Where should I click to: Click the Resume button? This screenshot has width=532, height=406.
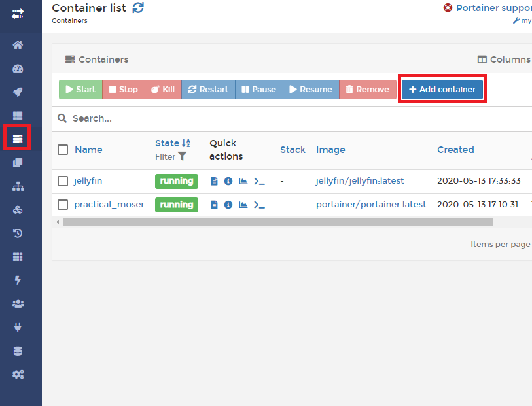311,90
